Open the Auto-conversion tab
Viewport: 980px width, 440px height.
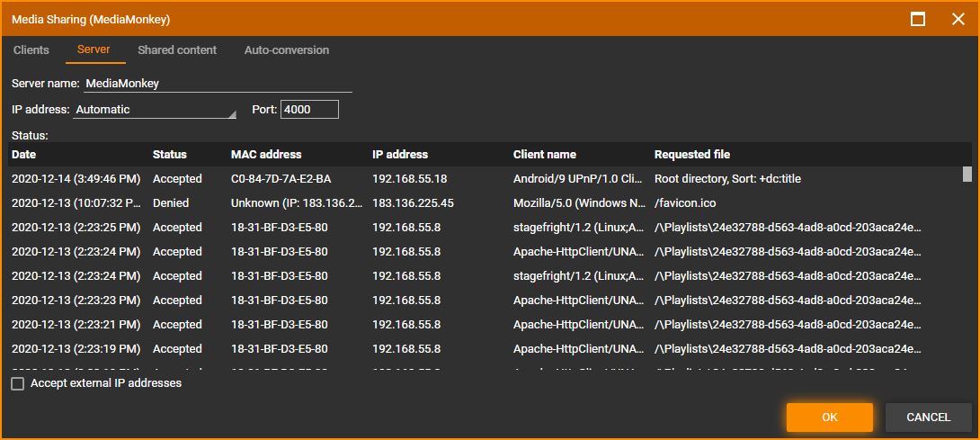(x=286, y=50)
